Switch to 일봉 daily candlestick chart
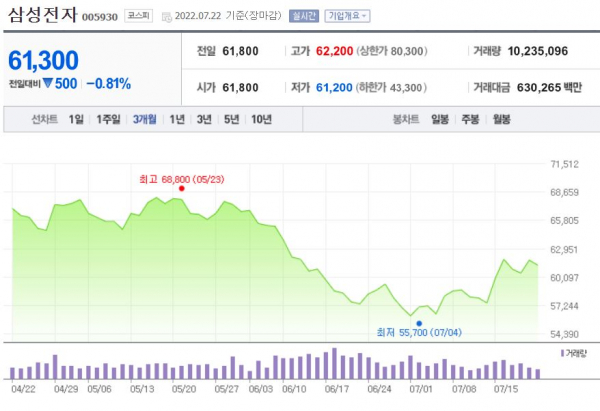Viewport: 600px width, 411px height. pyautogui.click(x=440, y=119)
